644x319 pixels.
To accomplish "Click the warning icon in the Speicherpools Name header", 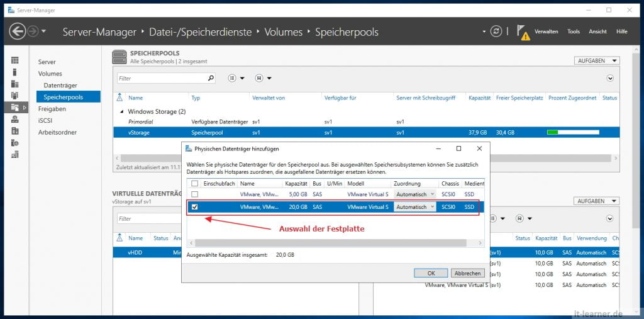I will pos(120,98).
